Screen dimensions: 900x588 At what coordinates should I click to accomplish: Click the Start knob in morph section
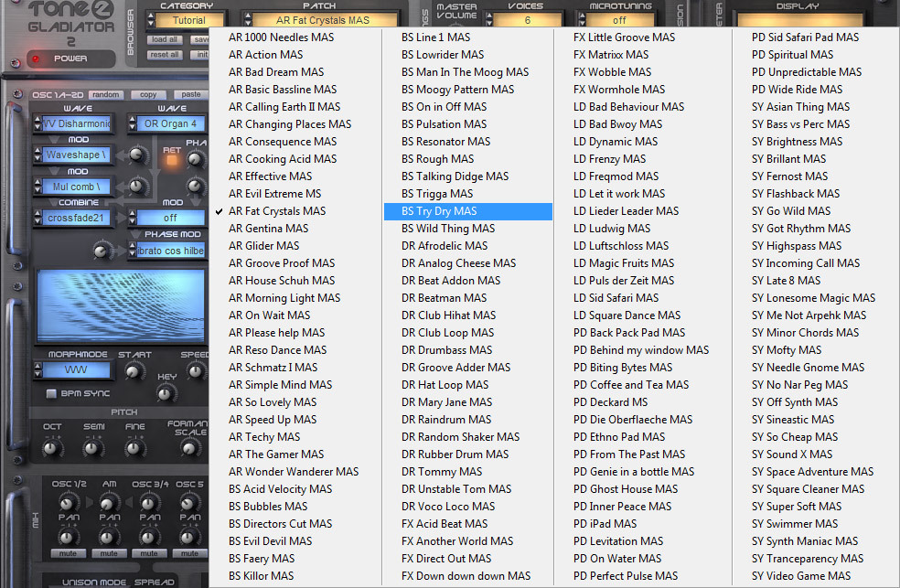click(x=134, y=371)
